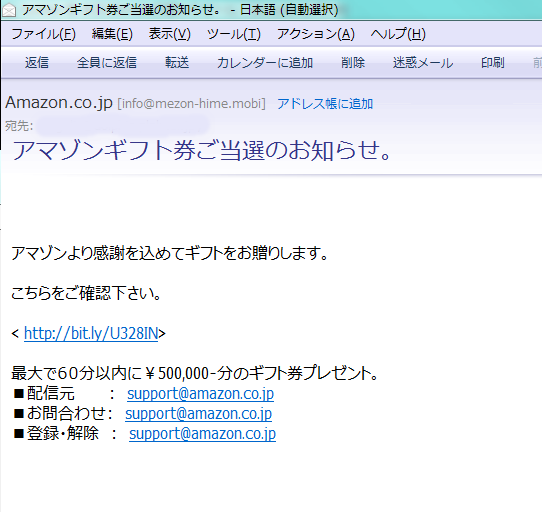Image resolution: width=542 pixels, height=512 pixels.
Task: Click support@amazon.co.jp beside お問合わせ
Action: pos(198,413)
